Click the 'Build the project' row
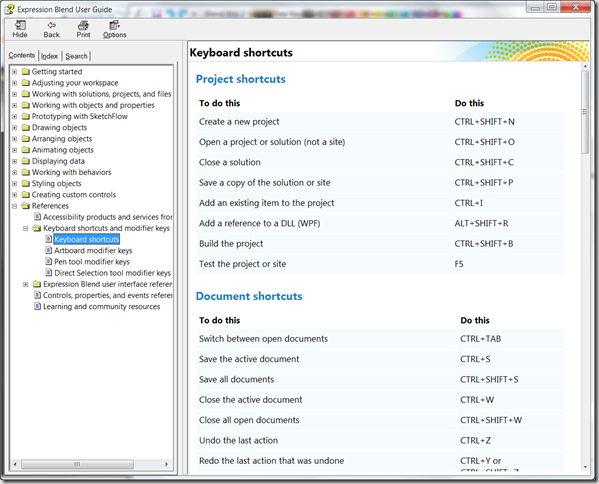 380,244
